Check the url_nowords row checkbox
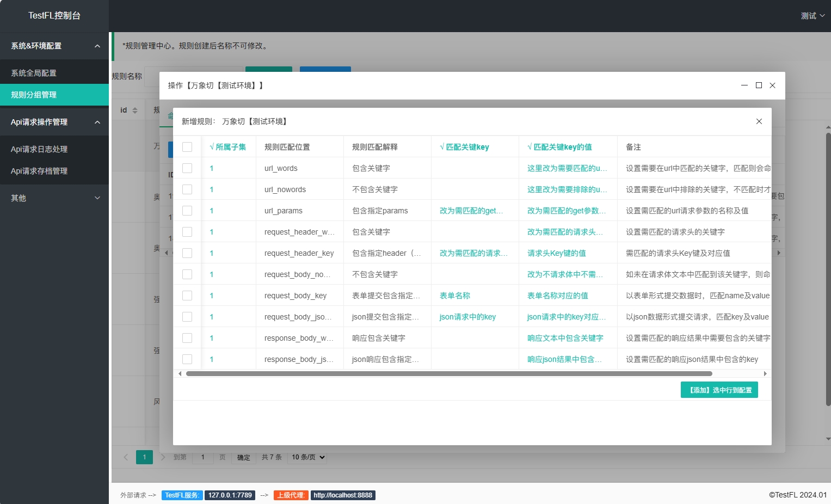 coord(187,189)
